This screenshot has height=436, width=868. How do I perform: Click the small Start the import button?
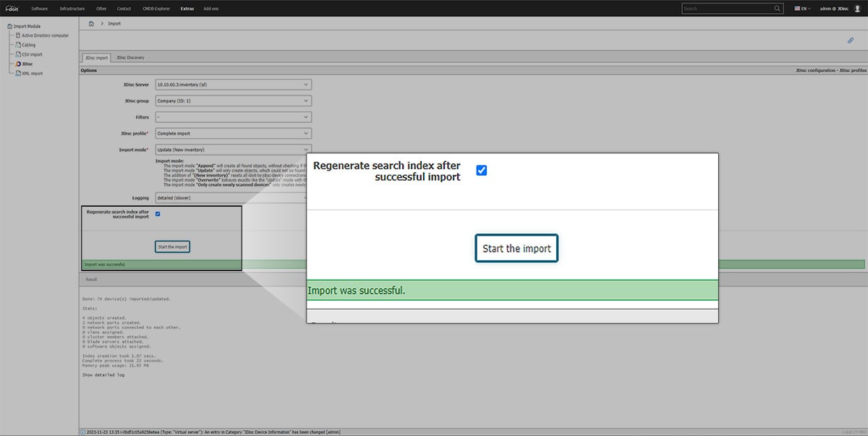click(x=172, y=247)
